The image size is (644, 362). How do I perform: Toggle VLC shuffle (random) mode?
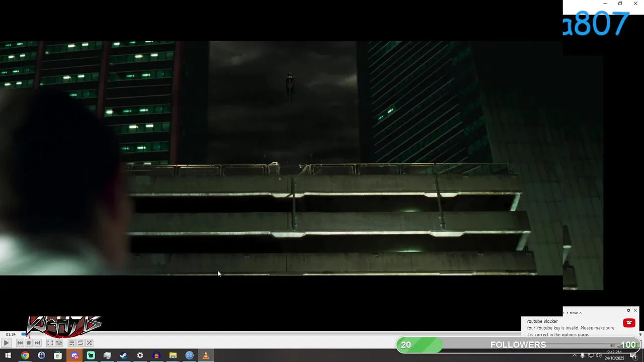(x=89, y=343)
